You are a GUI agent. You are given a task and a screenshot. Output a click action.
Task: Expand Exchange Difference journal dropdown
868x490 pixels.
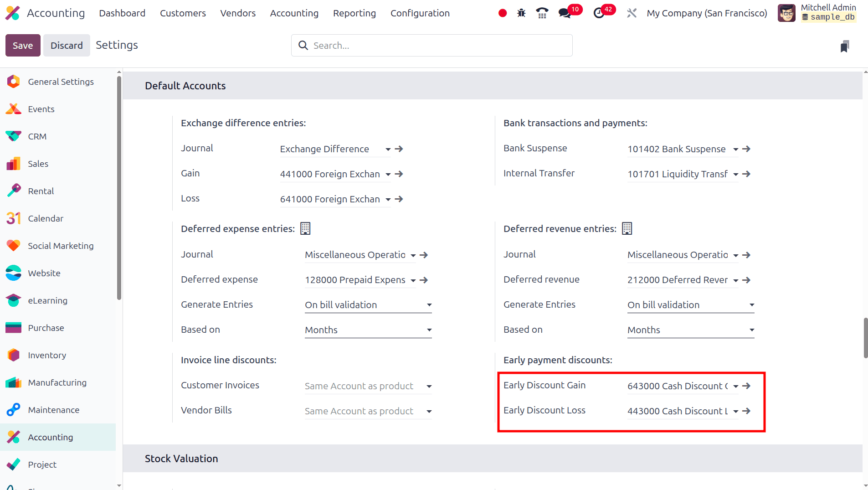click(388, 150)
